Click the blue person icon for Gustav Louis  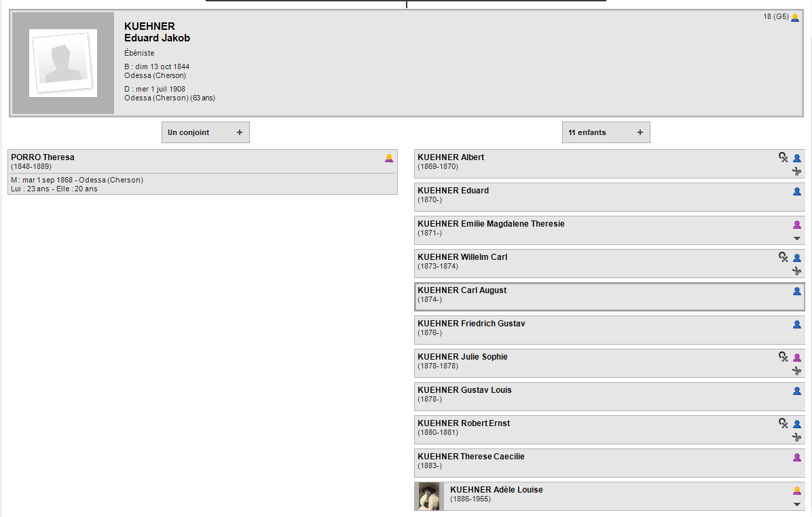tap(797, 391)
